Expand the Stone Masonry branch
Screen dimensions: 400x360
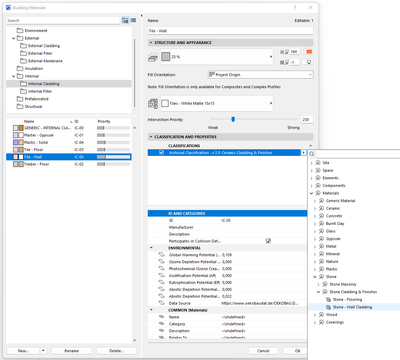click(318, 284)
